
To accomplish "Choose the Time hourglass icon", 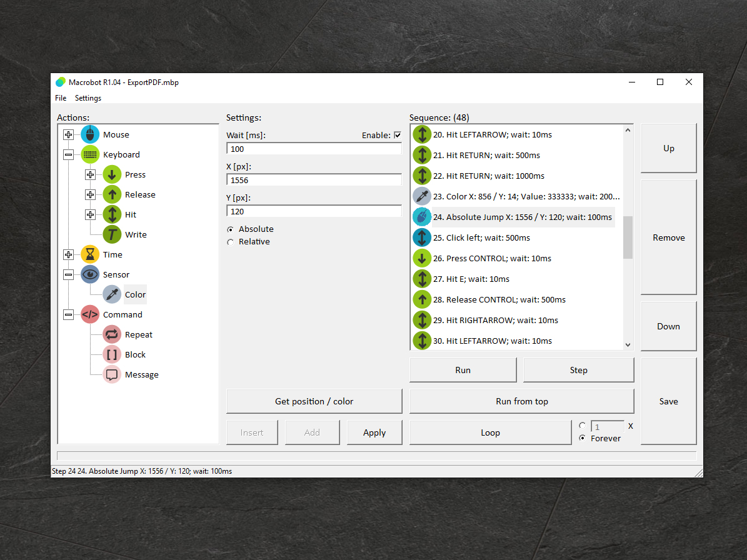I will (x=90, y=254).
